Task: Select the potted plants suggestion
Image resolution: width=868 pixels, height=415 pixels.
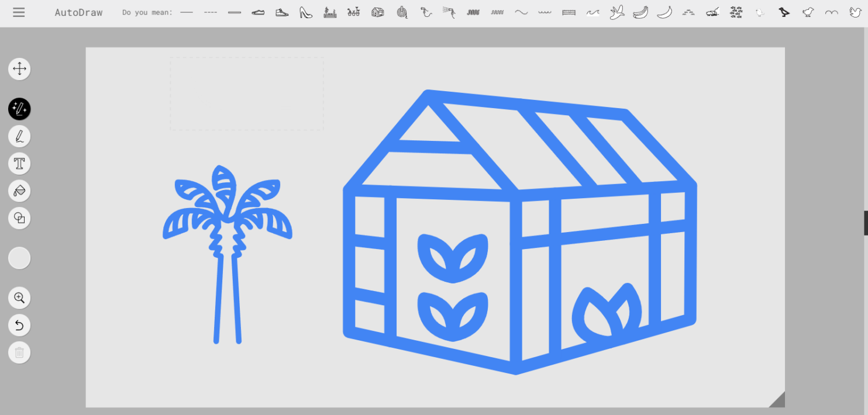Action: tap(354, 12)
